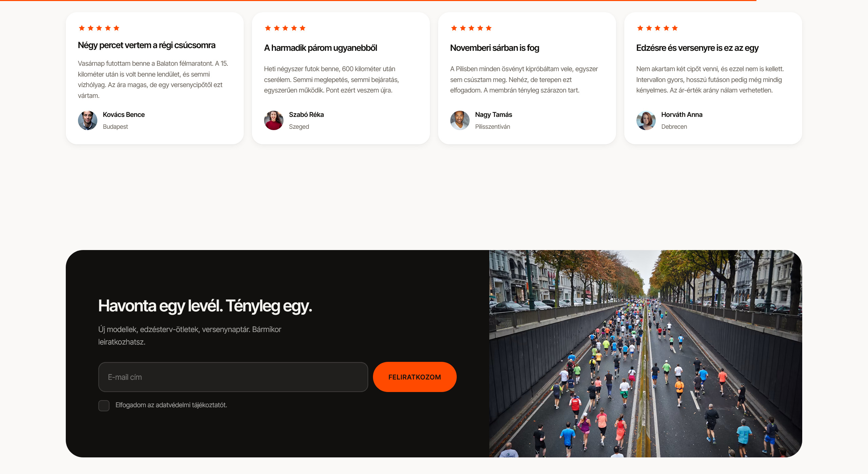Click the FELIRATKOZOM subscribe button

point(415,377)
